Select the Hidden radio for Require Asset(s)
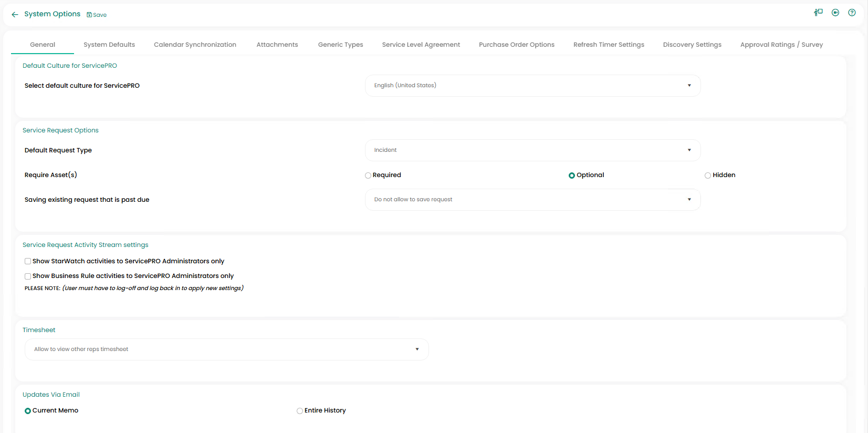The width and height of the screenshot is (868, 433). coord(708,176)
